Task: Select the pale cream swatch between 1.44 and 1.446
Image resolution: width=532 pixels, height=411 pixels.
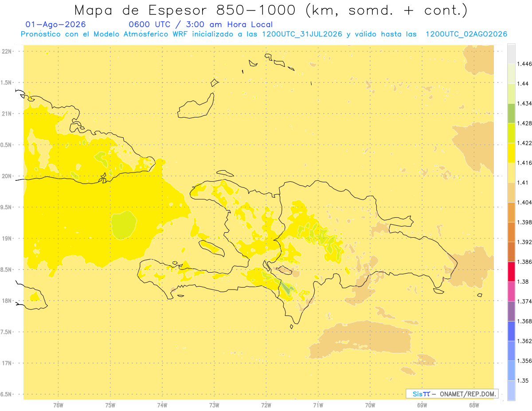Action: pyautogui.click(x=511, y=74)
